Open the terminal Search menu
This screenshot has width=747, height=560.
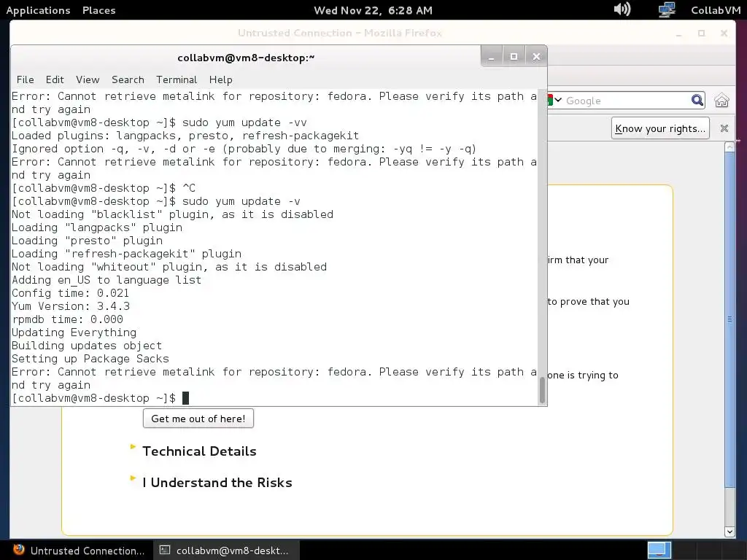[x=128, y=79]
